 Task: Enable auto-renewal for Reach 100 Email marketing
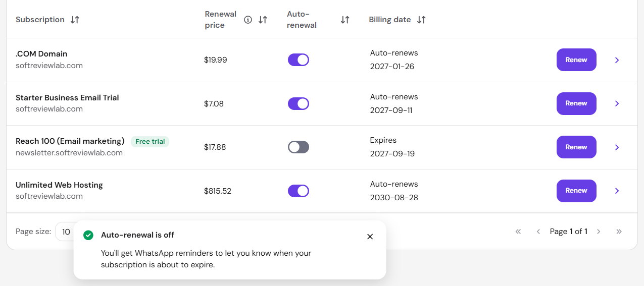click(x=299, y=147)
